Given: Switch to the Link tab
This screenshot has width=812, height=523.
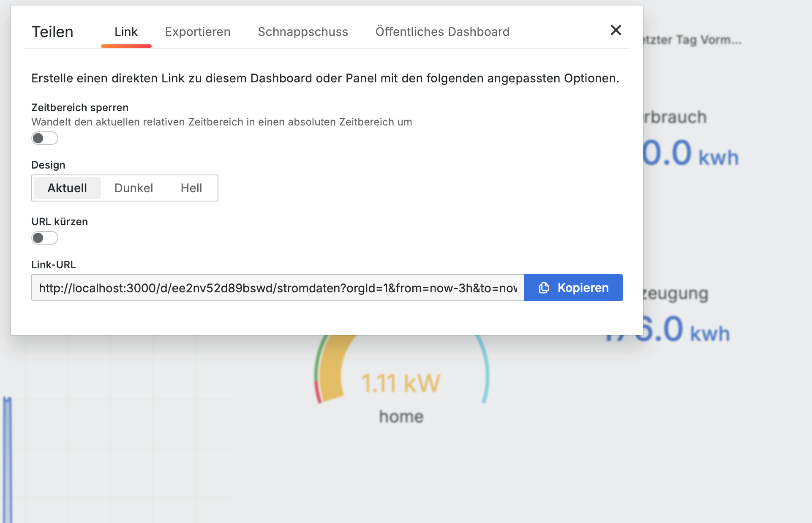Looking at the screenshot, I should (126, 32).
